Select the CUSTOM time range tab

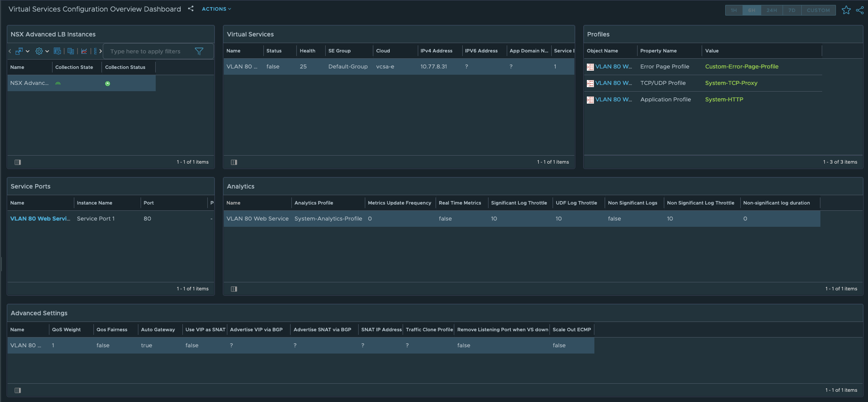click(x=818, y=10)
